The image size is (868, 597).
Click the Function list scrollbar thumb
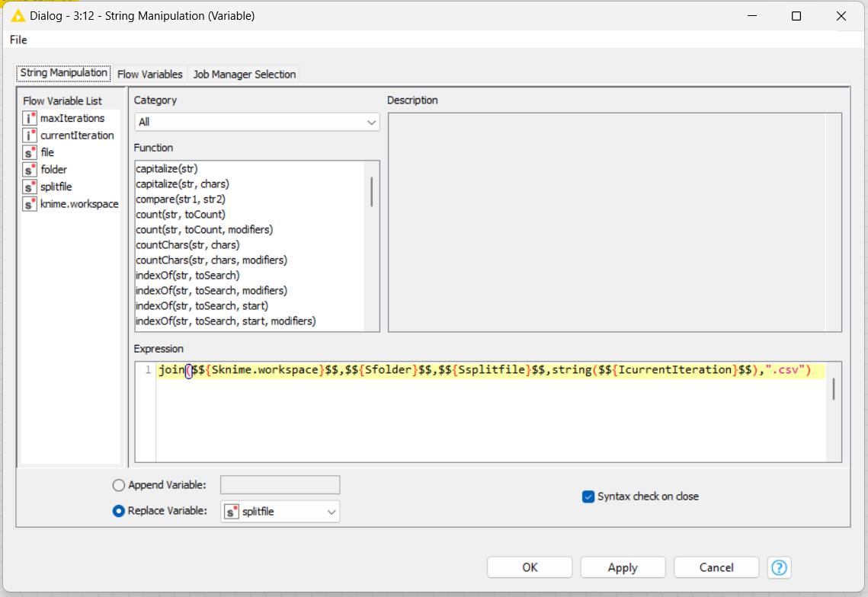coord(371,191)
